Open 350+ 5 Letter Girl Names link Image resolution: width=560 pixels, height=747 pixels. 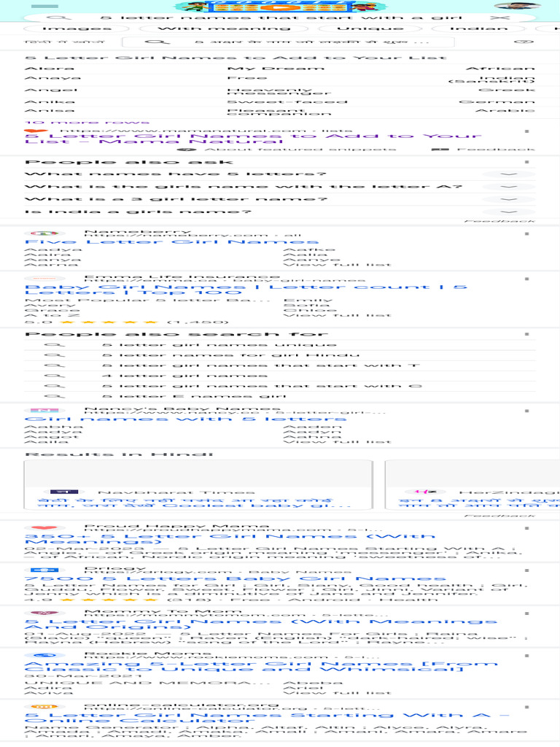(x=230, y=539)
